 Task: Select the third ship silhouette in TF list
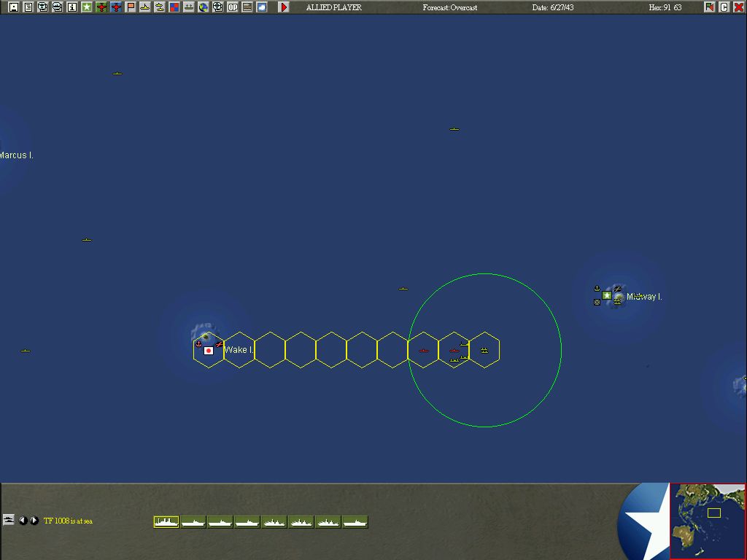coord(220,522)
